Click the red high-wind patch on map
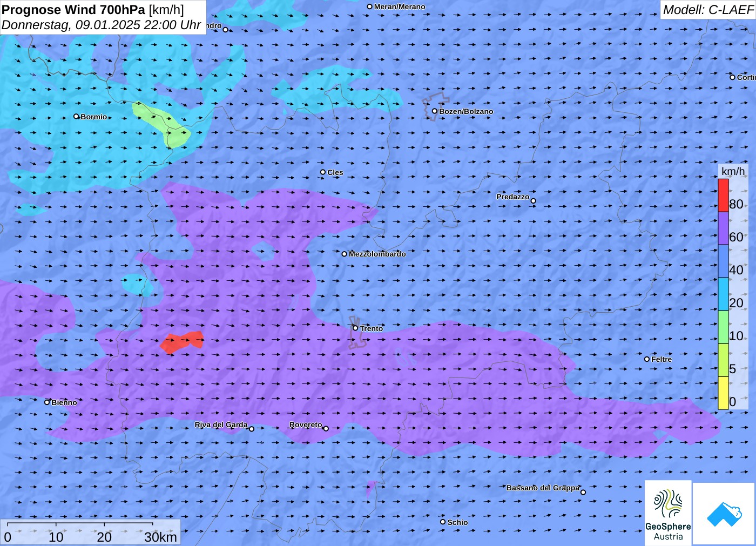The height and width of the screenshot is (546, 756). [x=182, y=342]
